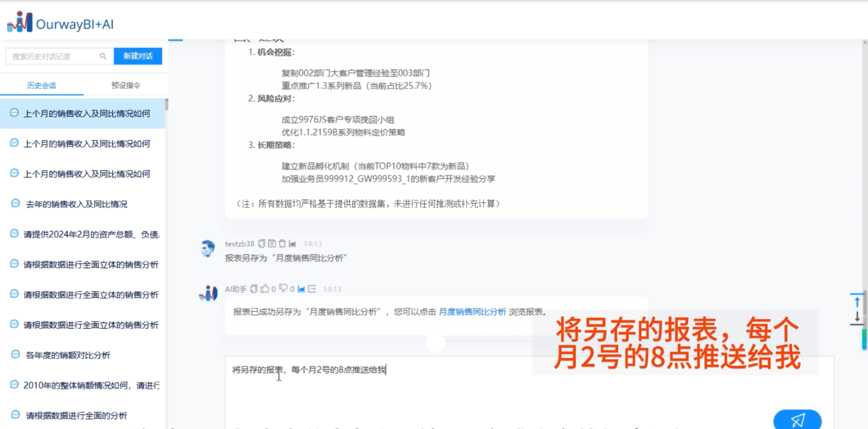Click the history list scrollbar thumb
This screenshot has width=868, height=429.
pyautogui.click(x=166, y=105)
